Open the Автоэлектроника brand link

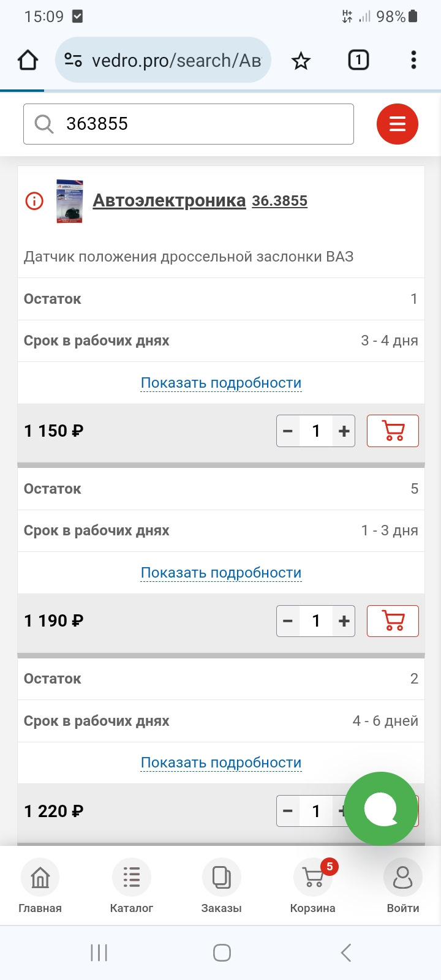[169, 200]
